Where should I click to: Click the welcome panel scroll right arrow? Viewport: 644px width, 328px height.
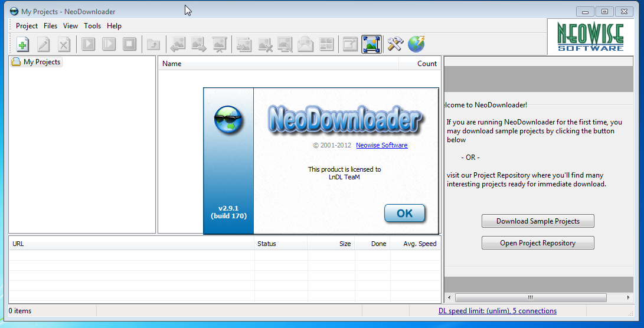(629, 297)
